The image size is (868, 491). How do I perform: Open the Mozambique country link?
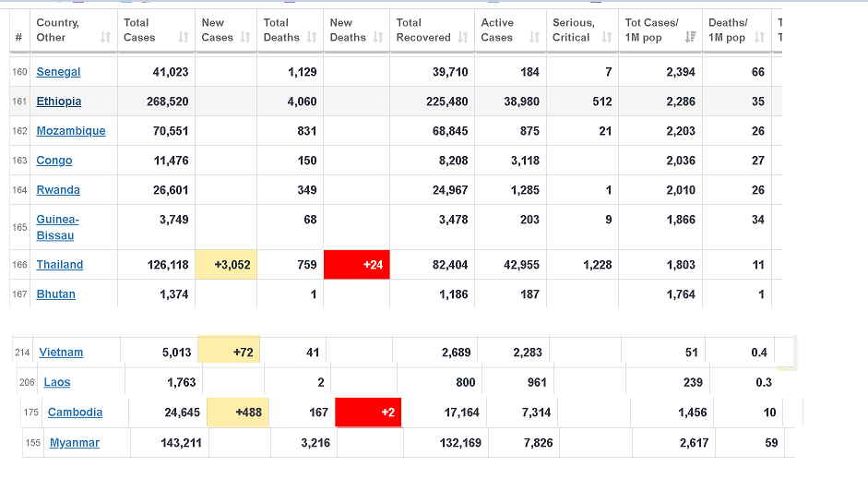pyautogui.click(x=71, y=131)
